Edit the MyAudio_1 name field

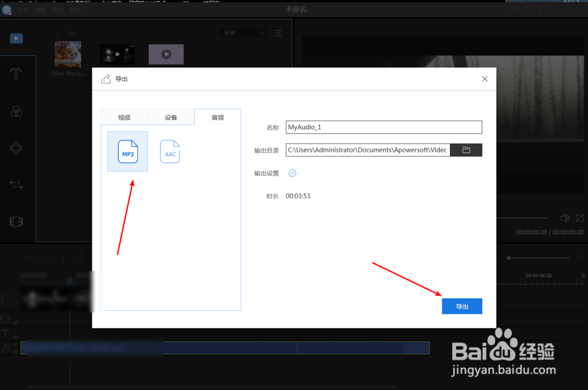click(x=383, y=127)
